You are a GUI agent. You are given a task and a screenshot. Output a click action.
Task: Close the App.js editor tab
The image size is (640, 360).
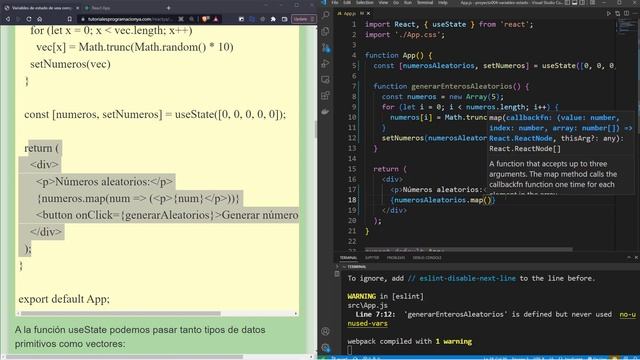[368, 13]
